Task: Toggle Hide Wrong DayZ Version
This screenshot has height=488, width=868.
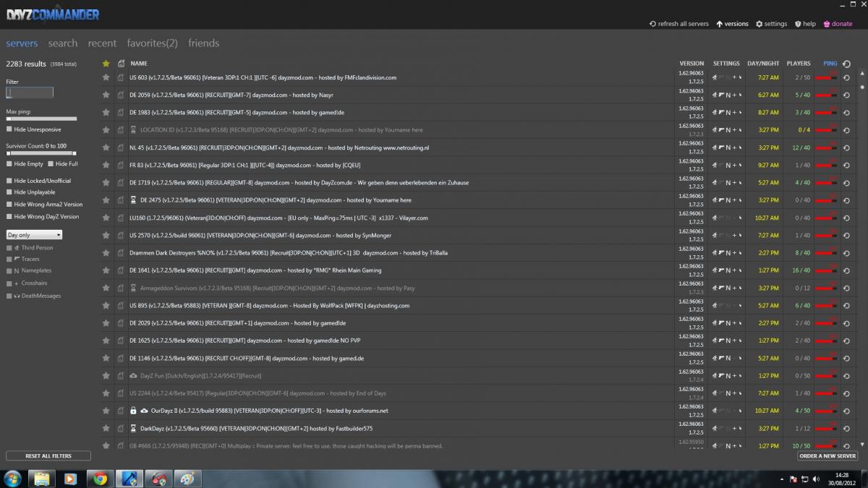Action: point(9,216)
